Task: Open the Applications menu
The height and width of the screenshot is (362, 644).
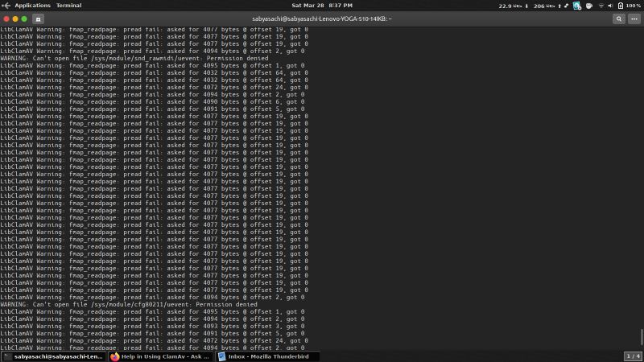Action: [x=32, y=6]
